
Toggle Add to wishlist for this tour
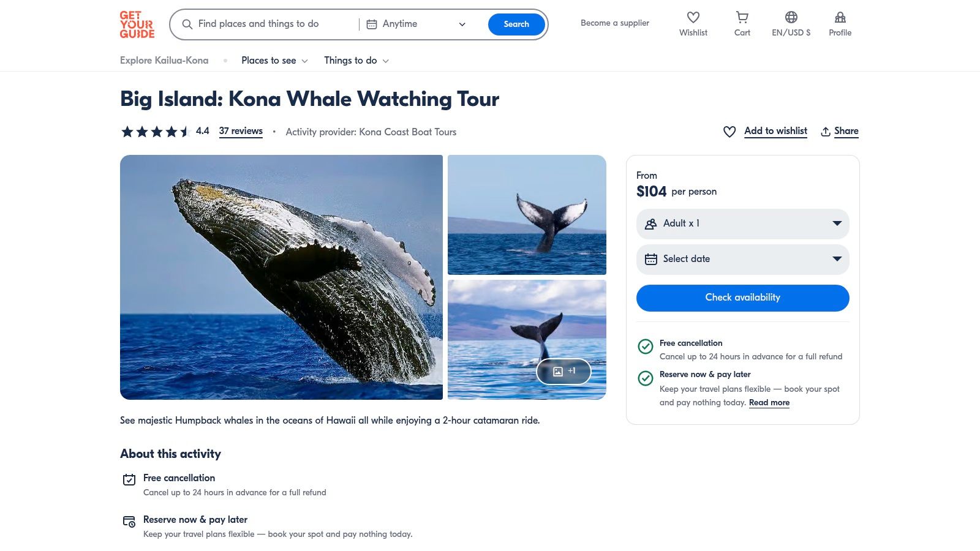pos(765,131)
